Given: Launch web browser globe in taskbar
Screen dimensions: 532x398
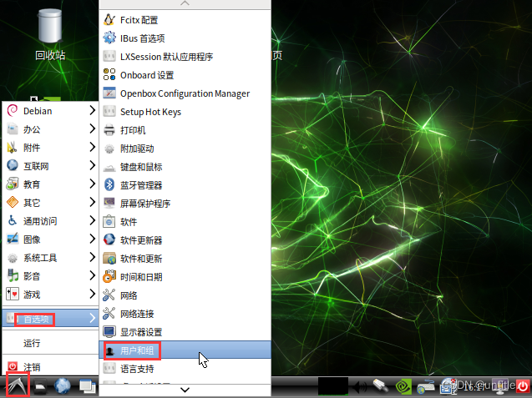Looking at the screenshot, I should click(x=63, y=386).
